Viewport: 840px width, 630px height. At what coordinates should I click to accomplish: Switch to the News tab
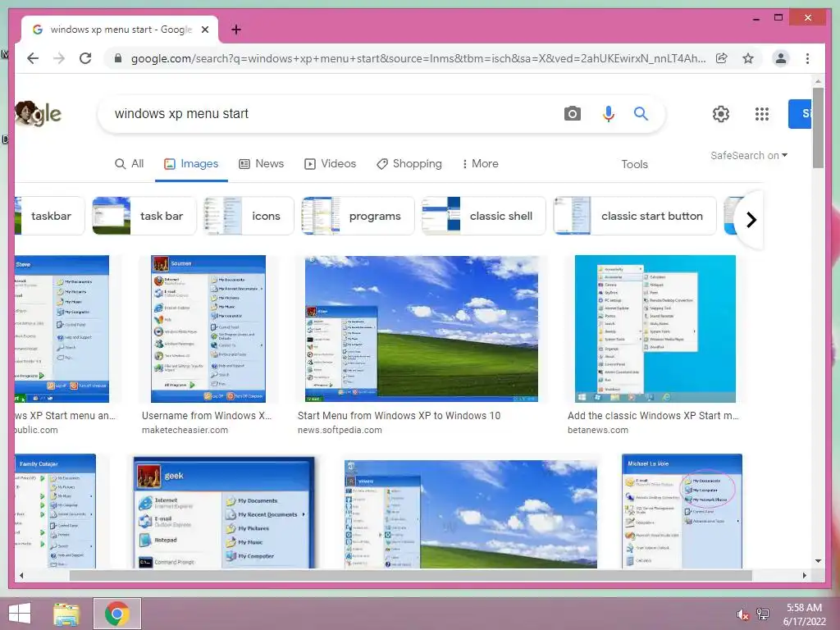point(261,164)
